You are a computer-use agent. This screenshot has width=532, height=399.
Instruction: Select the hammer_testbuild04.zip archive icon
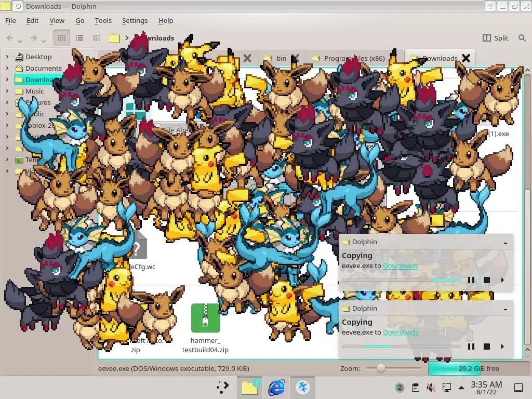[206, 318]
